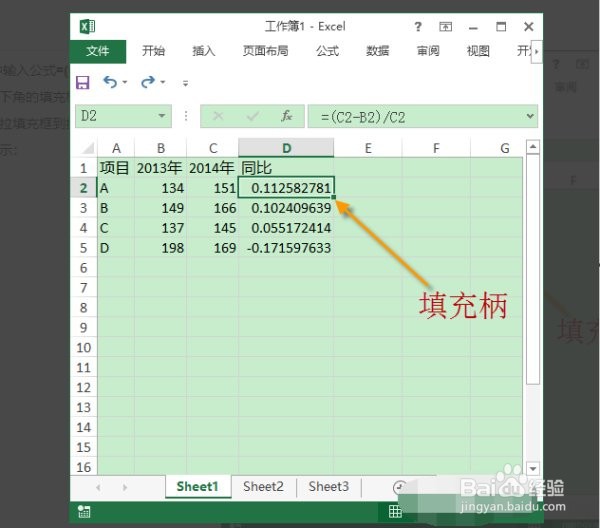
Task: Select row 10 header
Action: pyautogui.click(x=83, y=347)
